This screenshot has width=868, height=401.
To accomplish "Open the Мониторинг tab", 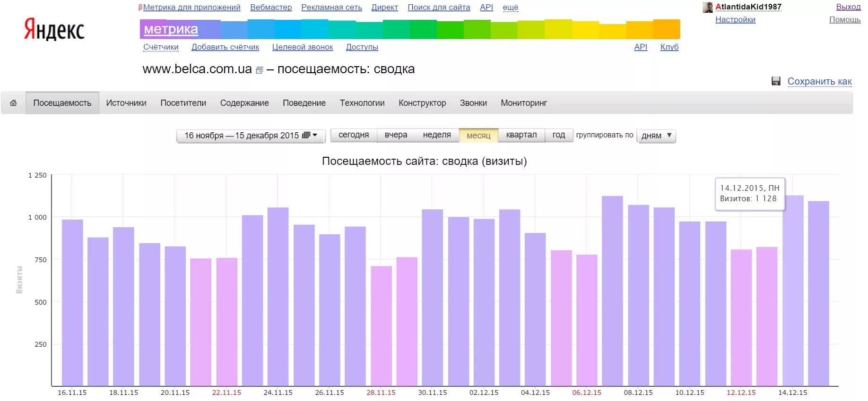I will point(524,103).
